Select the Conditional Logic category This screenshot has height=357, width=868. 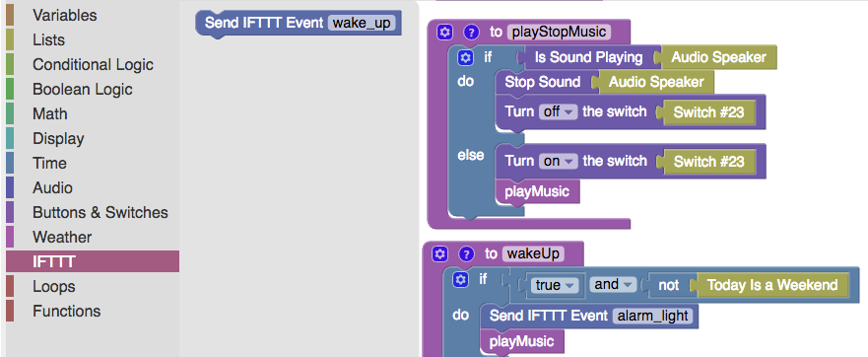(93, 65)
